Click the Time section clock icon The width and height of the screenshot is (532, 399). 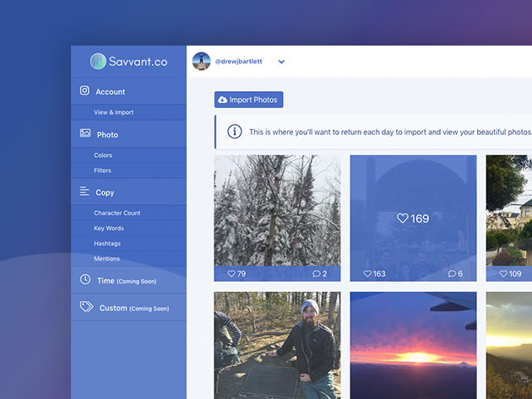click(x=84, y=280)
